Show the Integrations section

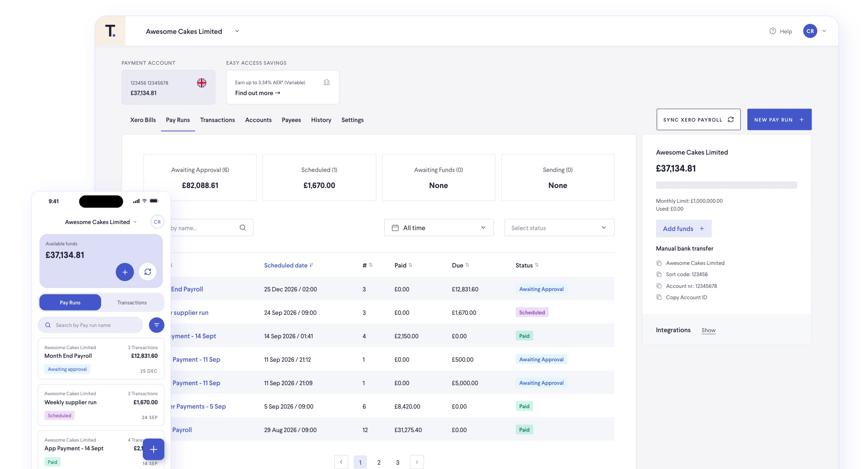708,330
